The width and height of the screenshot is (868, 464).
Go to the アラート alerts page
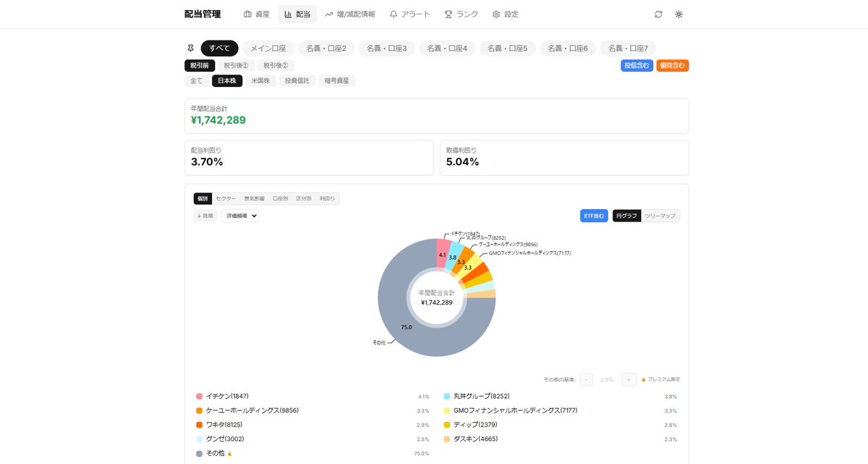[x=409, y=14]
